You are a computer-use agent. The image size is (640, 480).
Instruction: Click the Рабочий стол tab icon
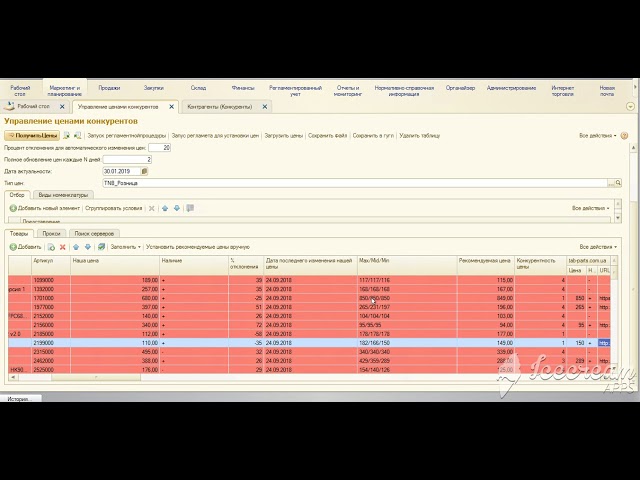[x=9, y=106]
